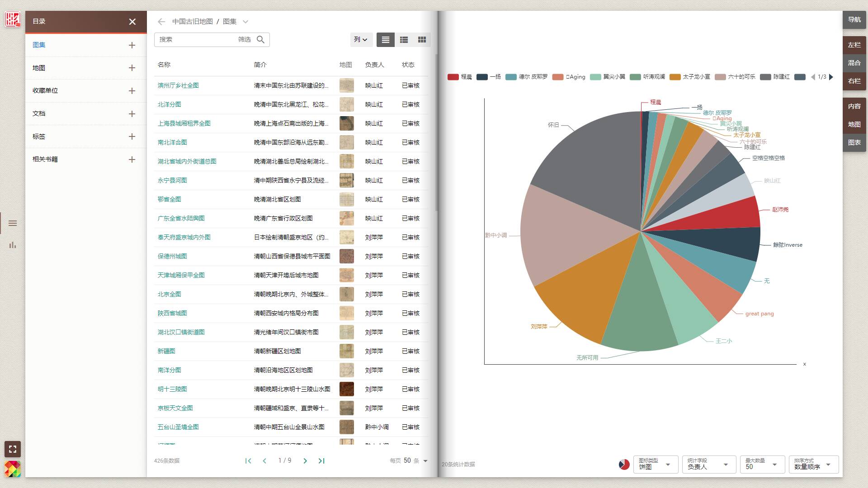Open the 图标类型 chart type dropdown
The image size is (868, 488).
click(655, 465)
